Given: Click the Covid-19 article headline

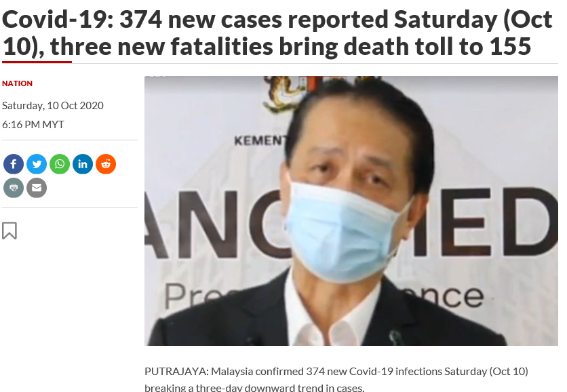Looking at the screenshot, I should (277, 33).
